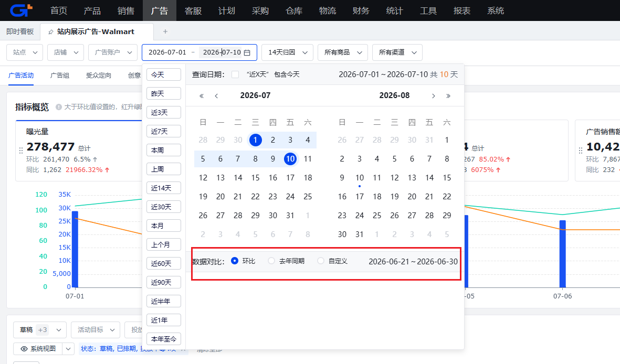Click end date field 2026-07-10
Viewport: 620px width, 364px height.
point(222,52)
